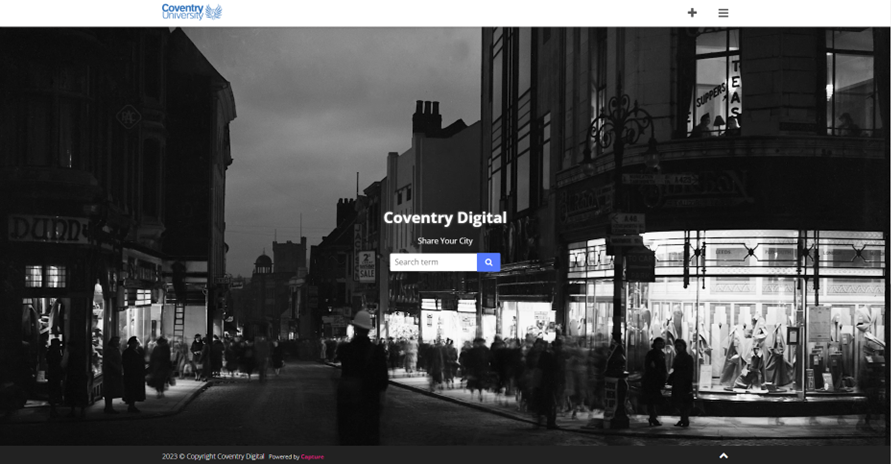The height and width of the screenshot is (464, 891).
Task: Click the ornate street lamp bracket
Action: (620, 125)
